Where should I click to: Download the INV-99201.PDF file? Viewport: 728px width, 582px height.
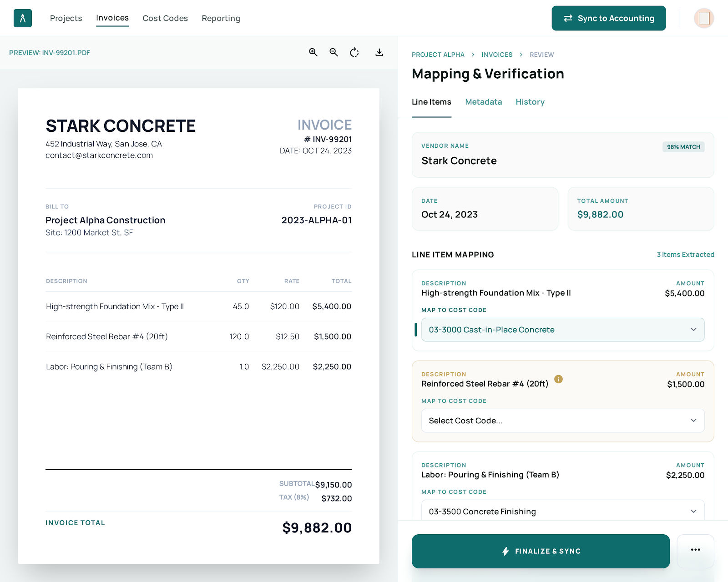pos(379,52)
